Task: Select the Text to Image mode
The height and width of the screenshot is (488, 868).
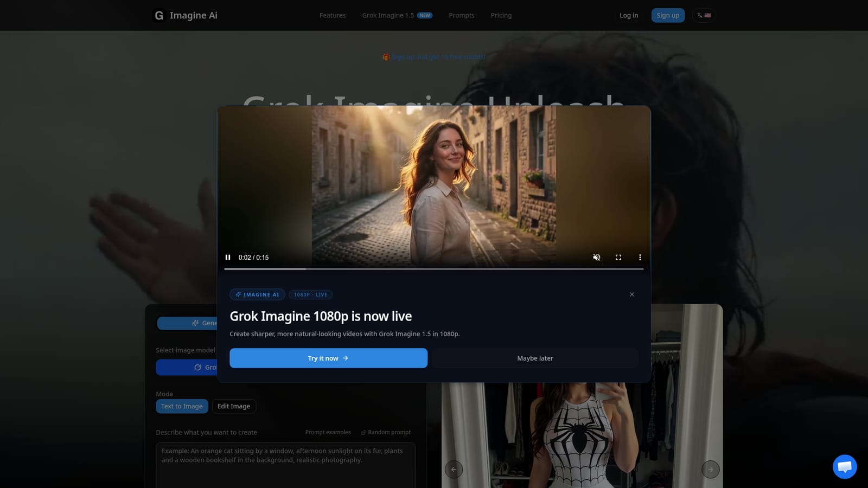Action: click(182, 406)
